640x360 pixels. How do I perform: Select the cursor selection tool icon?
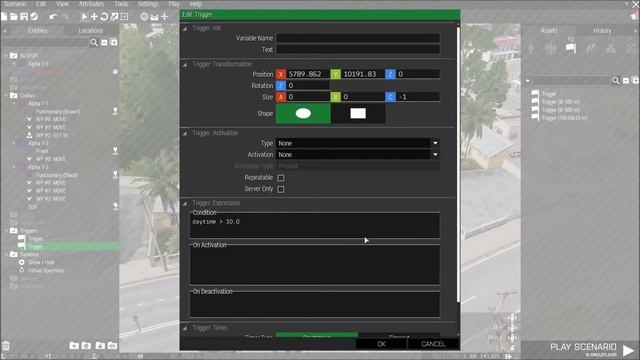tap(84, 16)
